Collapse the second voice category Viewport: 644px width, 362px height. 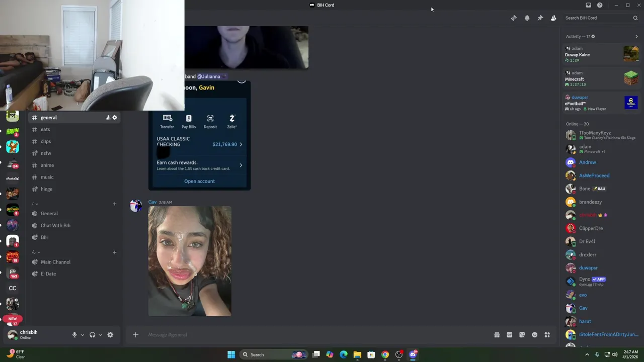pos(35,252)
